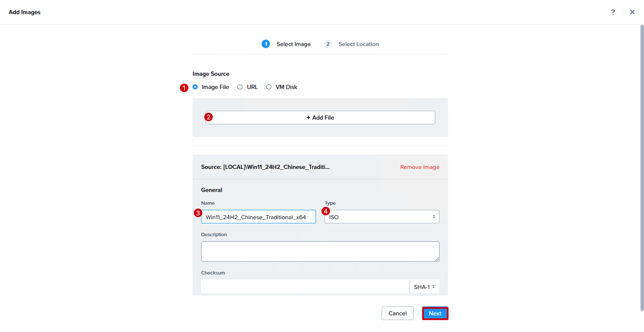Expand the SHA-1 checksum algorithm dropdown
The height and width of the screenshot is (332, 644).
point(424,286)
